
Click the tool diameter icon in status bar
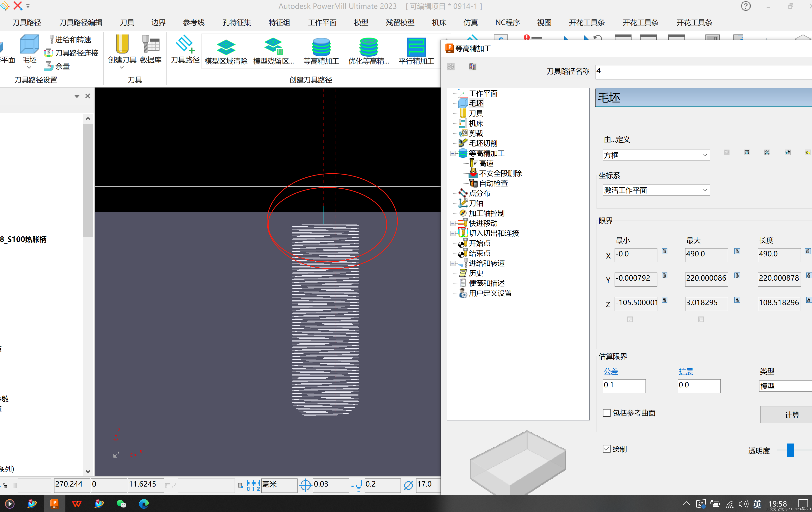click(408, 485)
